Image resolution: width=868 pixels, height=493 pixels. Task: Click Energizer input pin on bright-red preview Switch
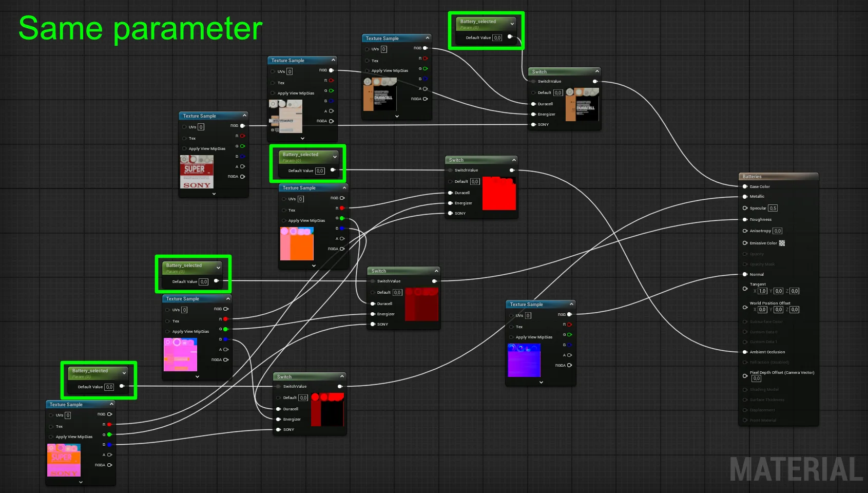(450, 203)
